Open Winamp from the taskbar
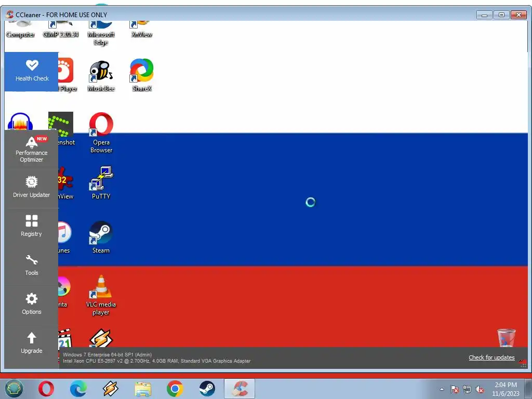532x399 pixels. (111, 389)
